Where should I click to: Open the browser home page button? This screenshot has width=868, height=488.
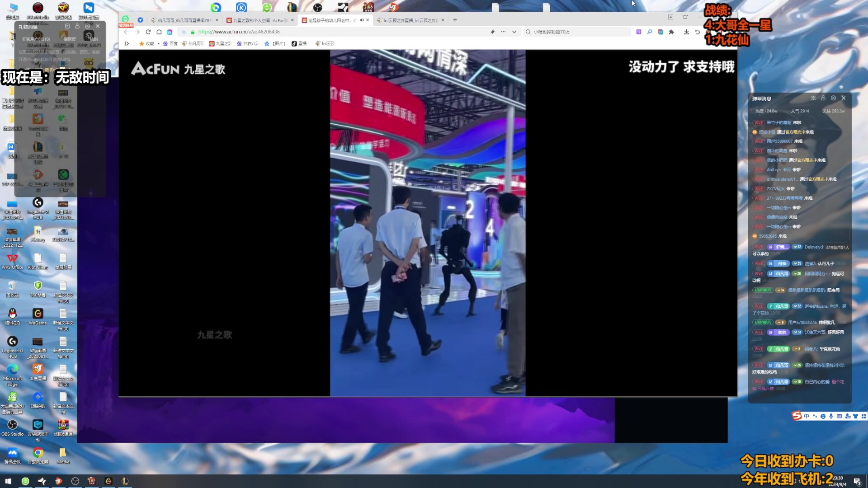159,32
